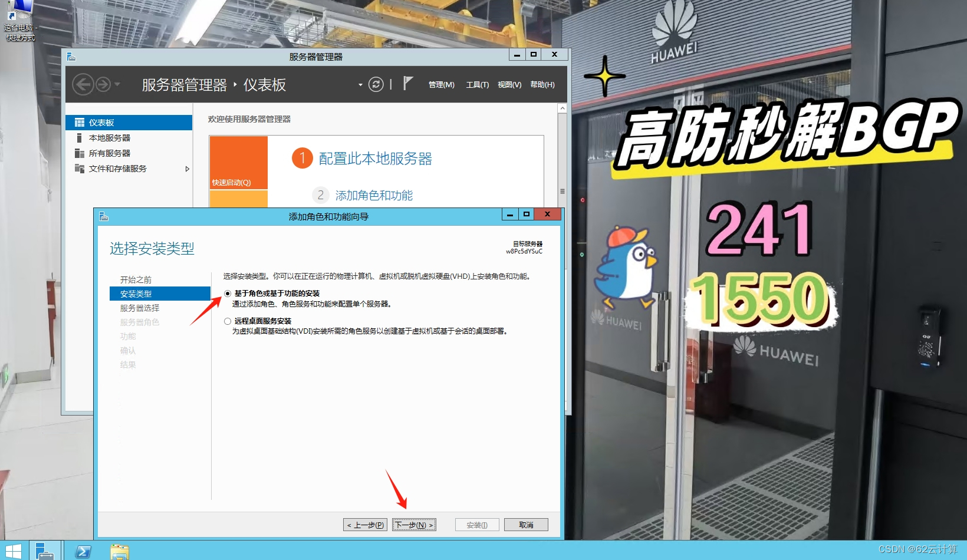Close the 服务器管理器 window
Image resolution: width=967 pixels, height=560 pixels.
554,55
